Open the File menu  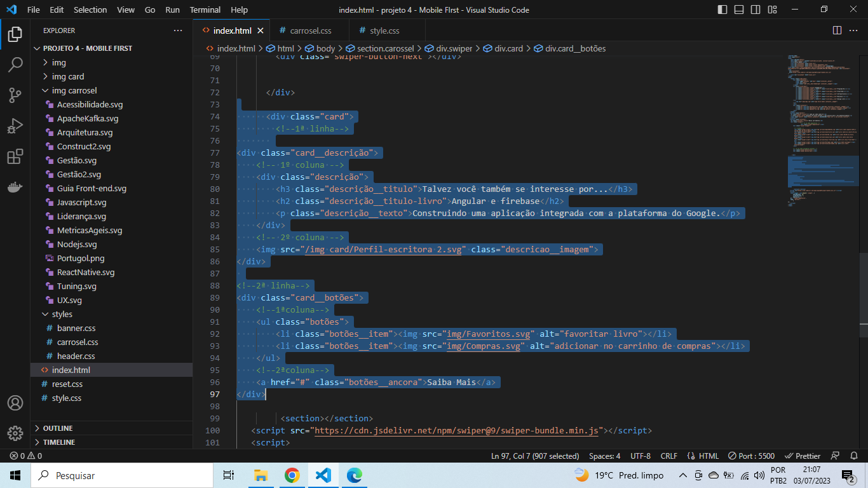click(34, 10)
